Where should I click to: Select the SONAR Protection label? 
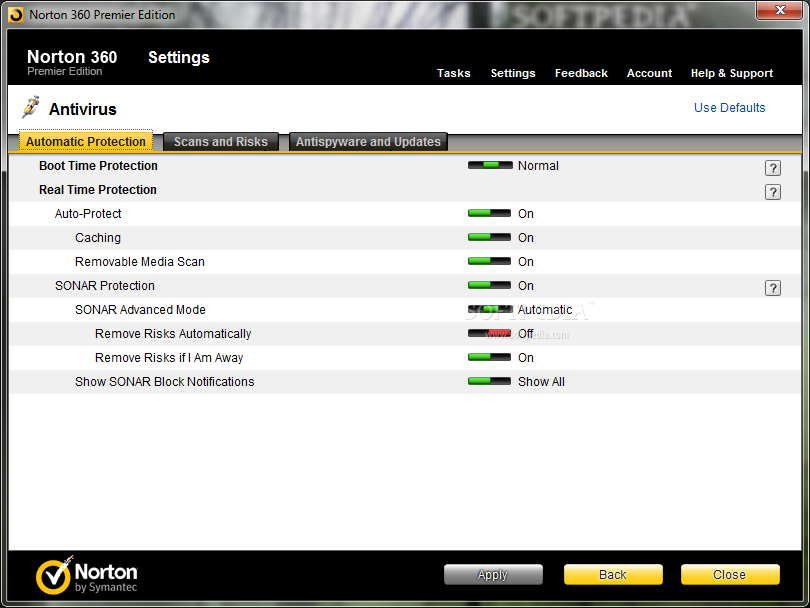[x=105, y=286]
